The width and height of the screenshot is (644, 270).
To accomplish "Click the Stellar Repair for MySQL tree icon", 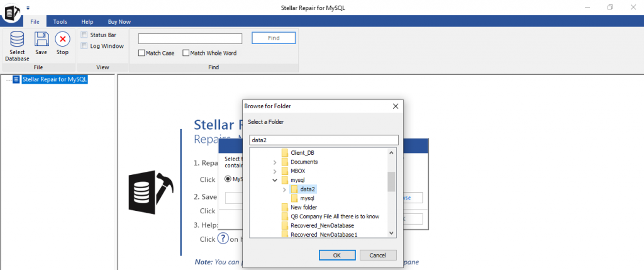I will click(x=16, y=79).
